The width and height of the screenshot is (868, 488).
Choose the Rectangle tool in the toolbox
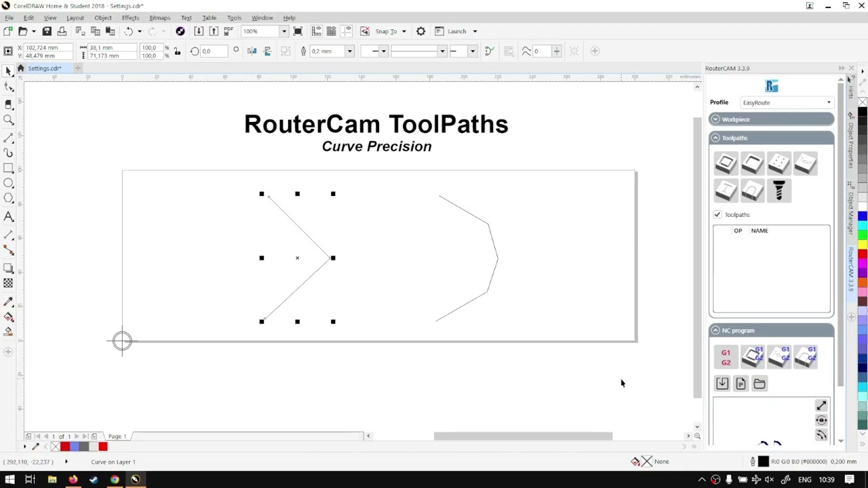pyautogui.click(x=8, y=167)
